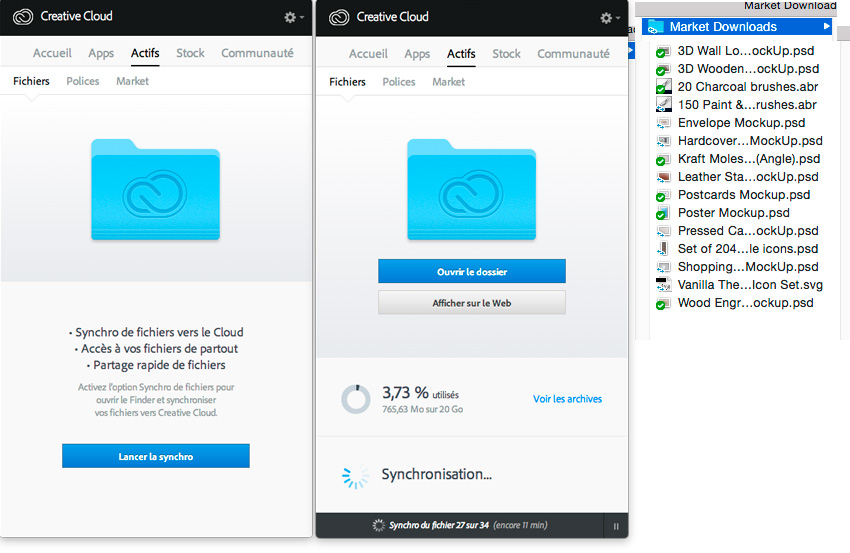This screenshot has height=553, width=850.
Task: Click the 'Synchronisation...' status label
Action: (x=436, y=474)
